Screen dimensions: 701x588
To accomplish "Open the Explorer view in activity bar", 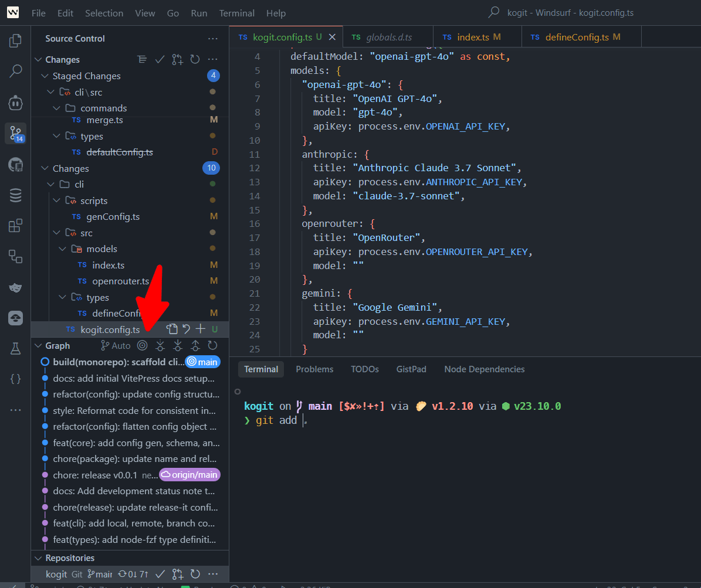I will point(15,40).
